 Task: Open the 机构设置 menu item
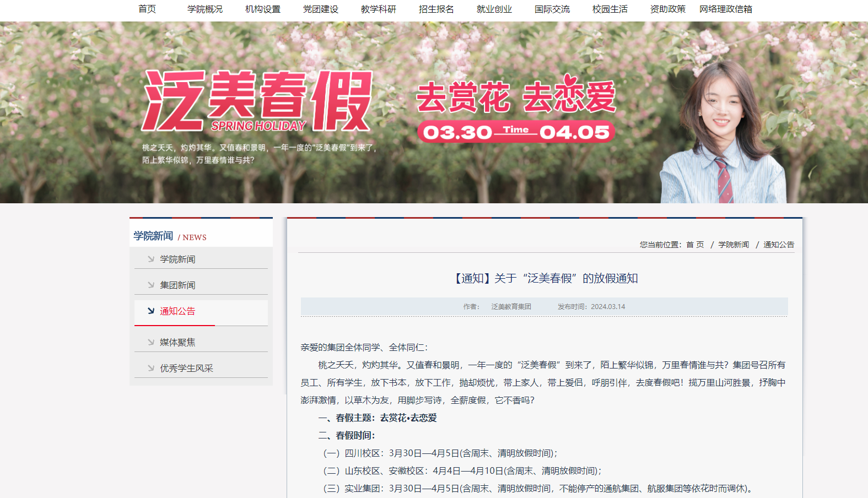263,9
